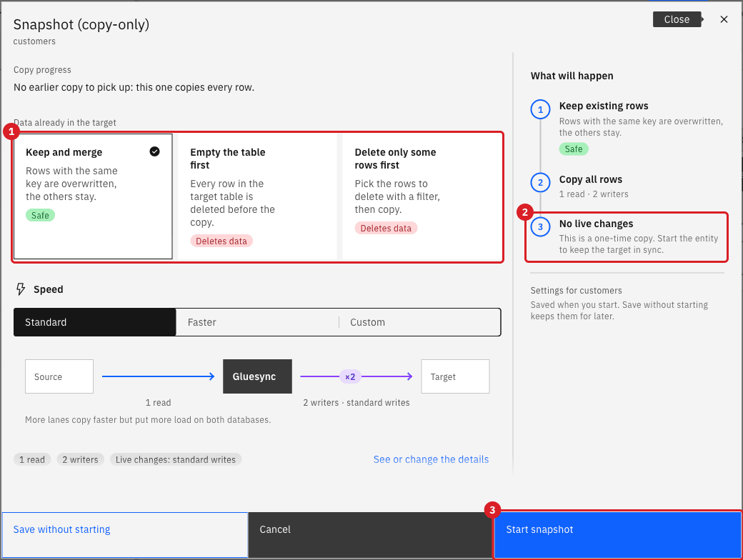Click the Keep existing rows step title
The width and height of the screenshot is (743, 560).
pyautogui.click(x=604, y=106)
